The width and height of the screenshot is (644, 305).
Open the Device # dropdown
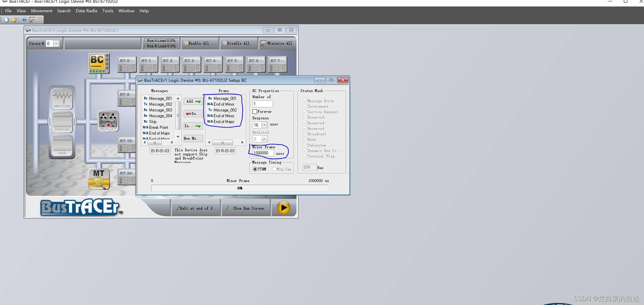coord(56,44)
